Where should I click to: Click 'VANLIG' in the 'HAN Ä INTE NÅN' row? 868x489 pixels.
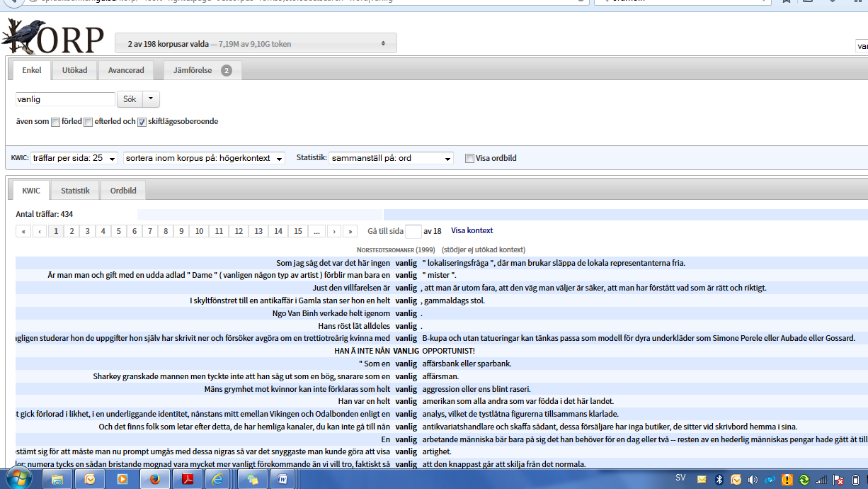point(406,351)
